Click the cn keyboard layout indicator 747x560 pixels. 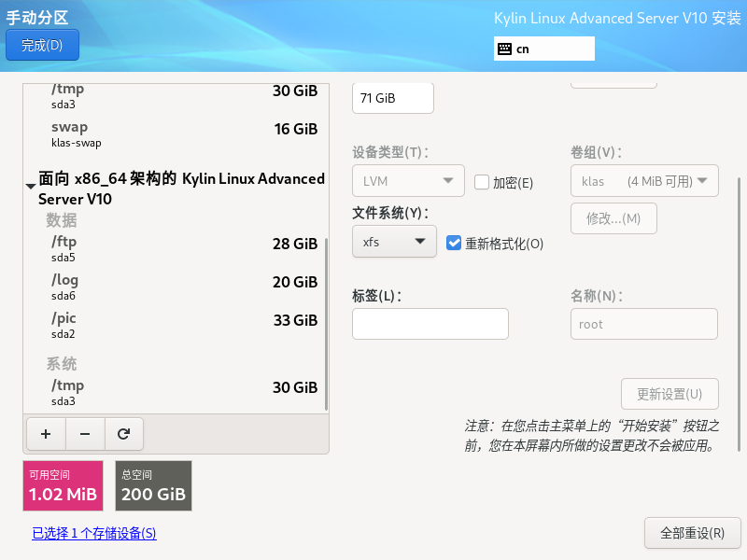point(544,49)
